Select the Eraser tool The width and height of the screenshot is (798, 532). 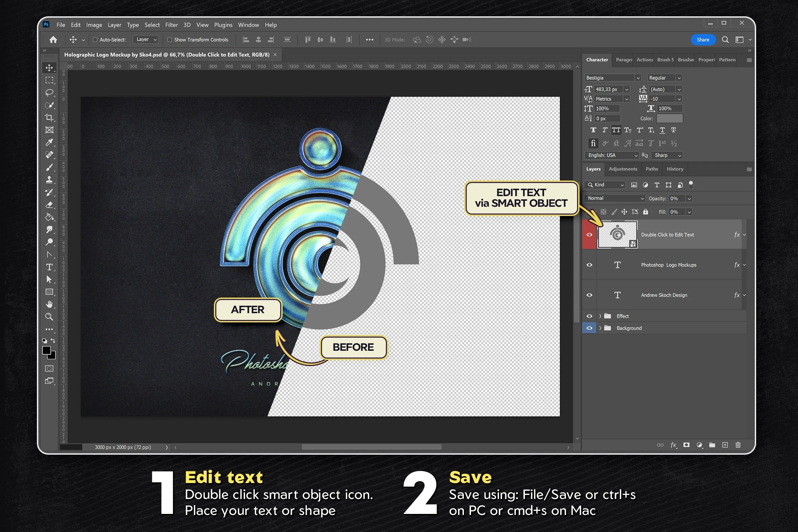coord(49,205)
